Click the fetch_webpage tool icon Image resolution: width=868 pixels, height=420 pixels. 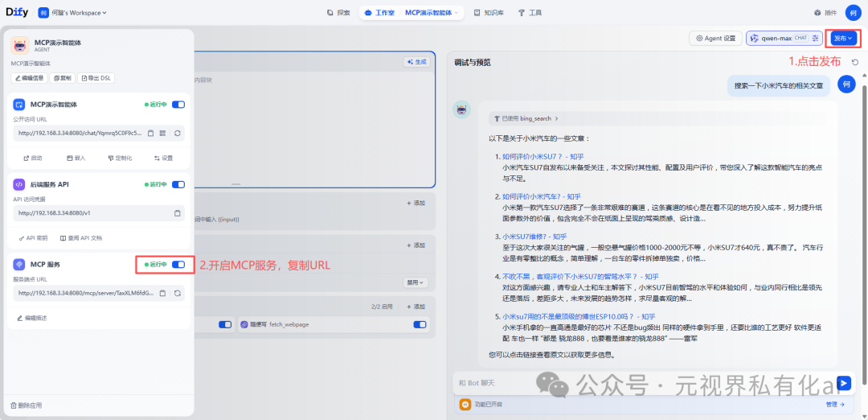(x=244, y=325)
